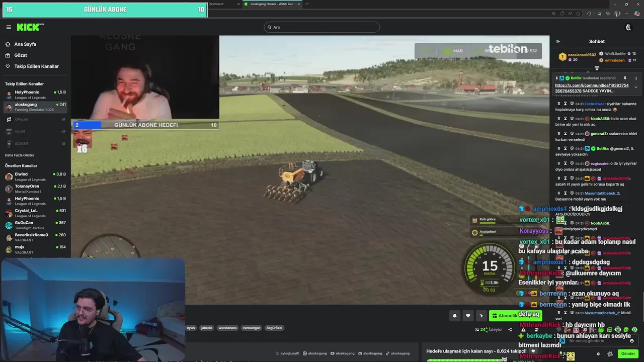Image resolution: width=644 pixels, height=362 pixels.
Task: Open offline DPapel channel
Action: point(35,119)
